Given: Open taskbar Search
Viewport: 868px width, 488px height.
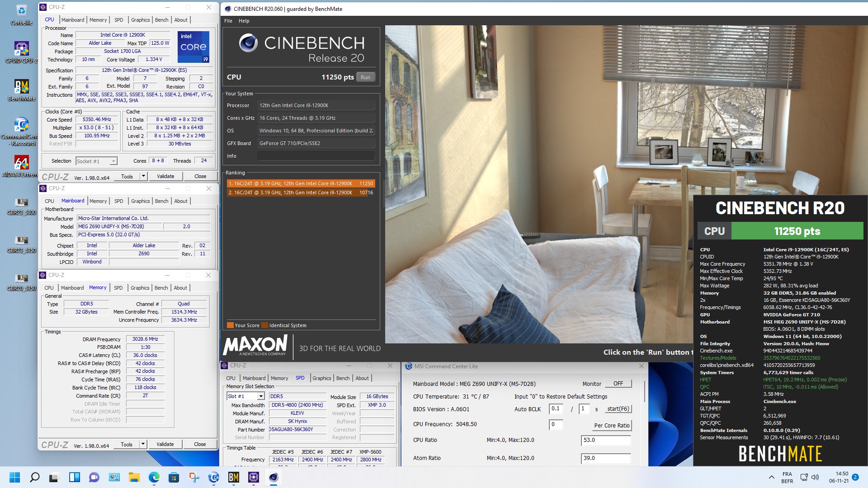Looking at the screenshot, I should (x=34, y=477).
